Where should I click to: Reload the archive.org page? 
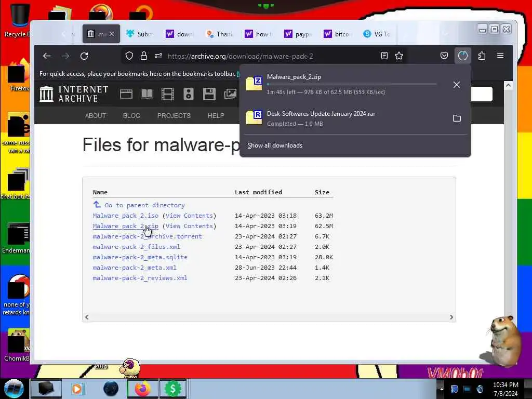coord(84,56)
